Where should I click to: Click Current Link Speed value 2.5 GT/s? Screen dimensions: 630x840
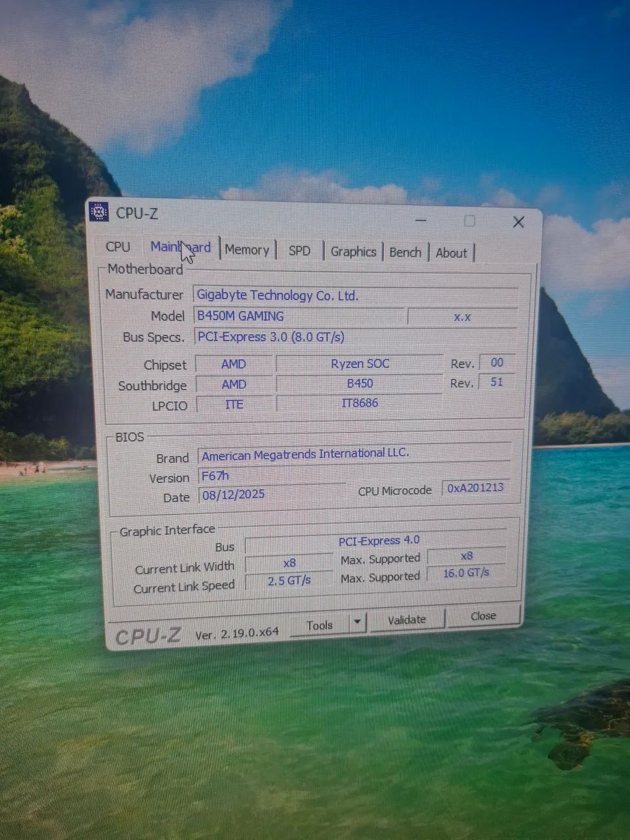coord(289,581)
